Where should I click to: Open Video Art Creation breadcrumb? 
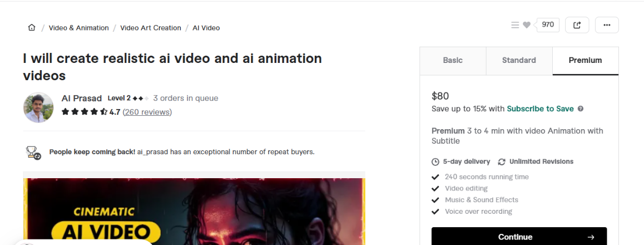151,28
